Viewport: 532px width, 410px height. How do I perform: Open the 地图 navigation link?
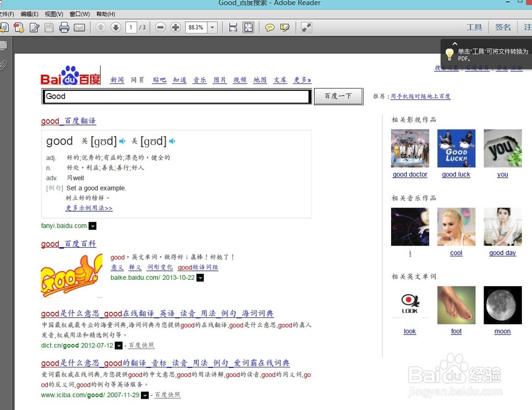click(260, 80)
